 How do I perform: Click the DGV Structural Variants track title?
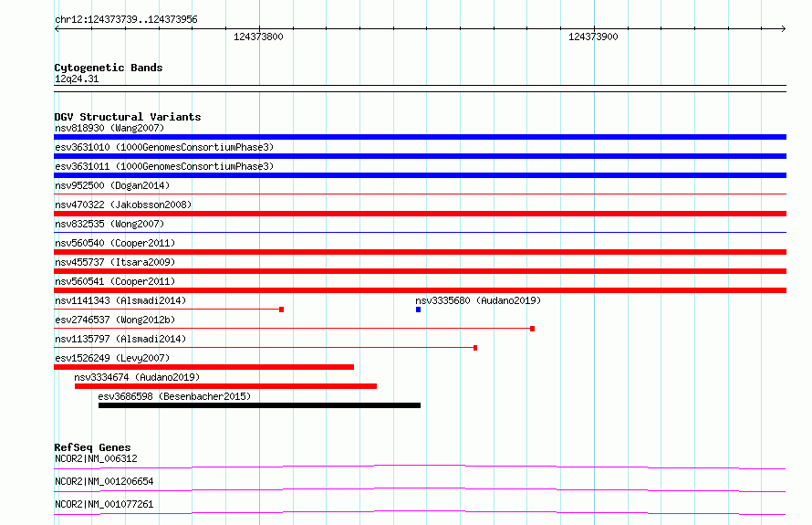(x=128, y=117)
